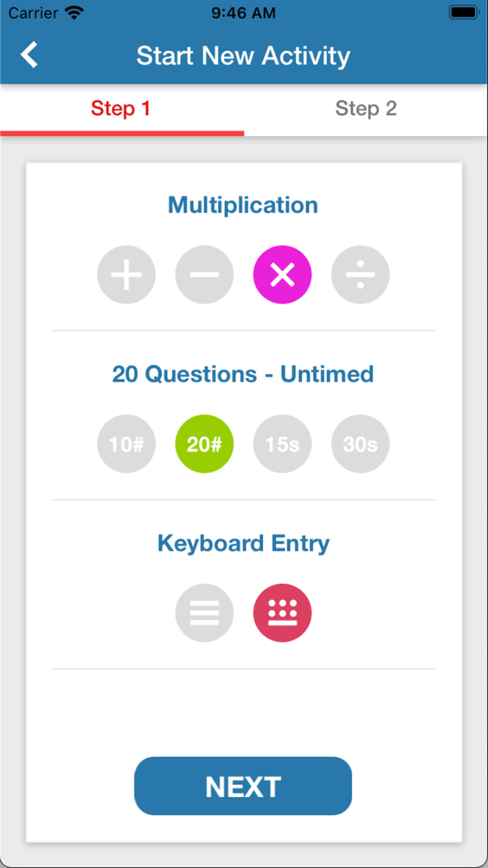This screenshot has height=868, width=488.
Task: Click the 20 Questions - Untimed heading
Action: pyautogui.click(x=243, y=374)
